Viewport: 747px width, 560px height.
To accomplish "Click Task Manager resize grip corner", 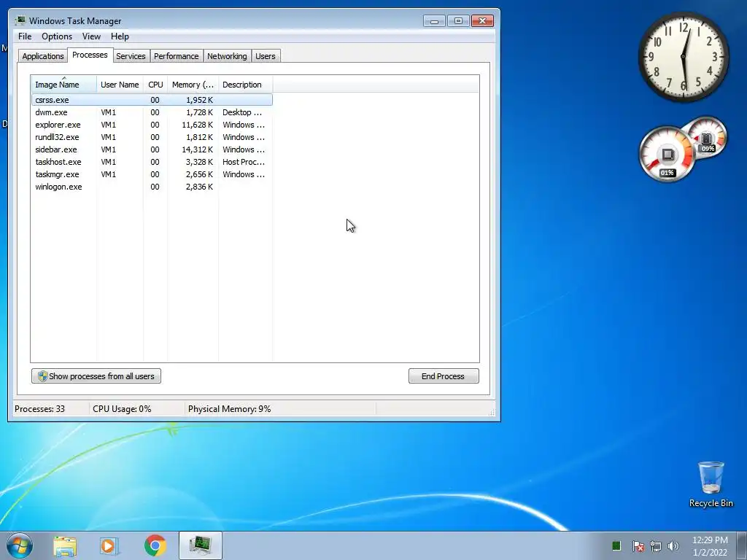I will [x=492, y=413].
